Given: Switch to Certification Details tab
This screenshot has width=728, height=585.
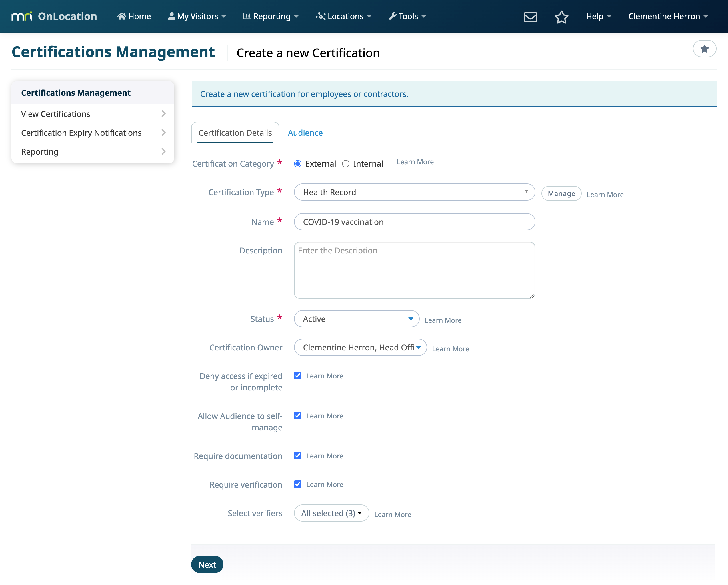Looking at the screenshot, I should click(235, 133).
